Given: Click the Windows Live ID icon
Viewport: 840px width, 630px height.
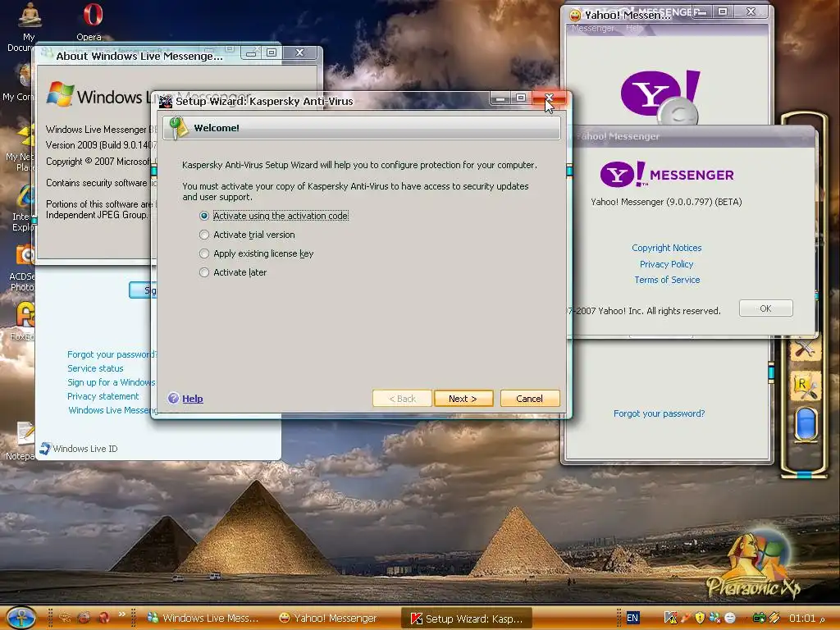Looking at the screenshot, I should pos(46,449).
